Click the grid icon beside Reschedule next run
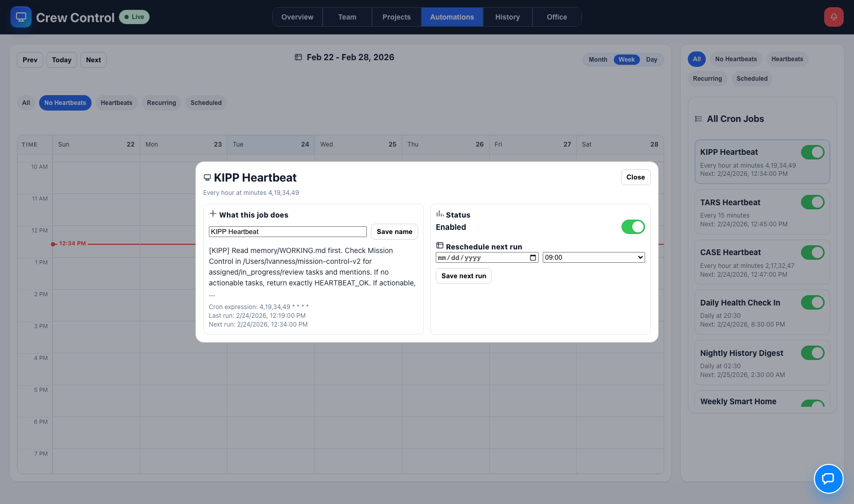This screenshot has width=854, height=504. (x=440, y=245)
